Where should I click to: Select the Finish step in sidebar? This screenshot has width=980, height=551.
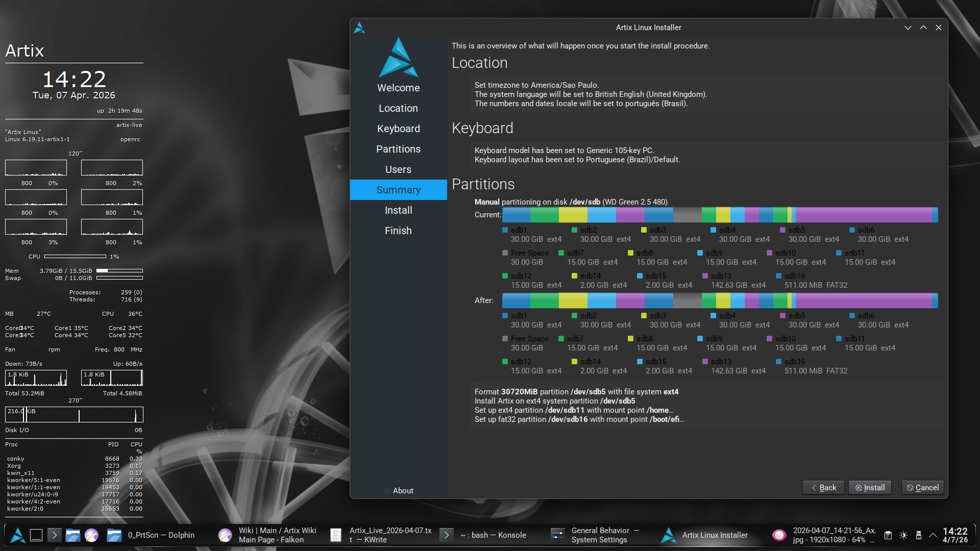(399, 231)
